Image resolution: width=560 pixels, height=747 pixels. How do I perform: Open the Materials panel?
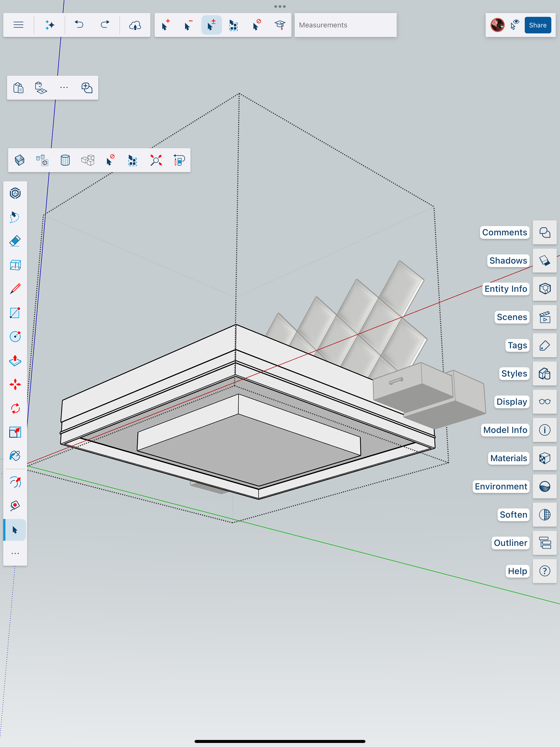[545, 458]
